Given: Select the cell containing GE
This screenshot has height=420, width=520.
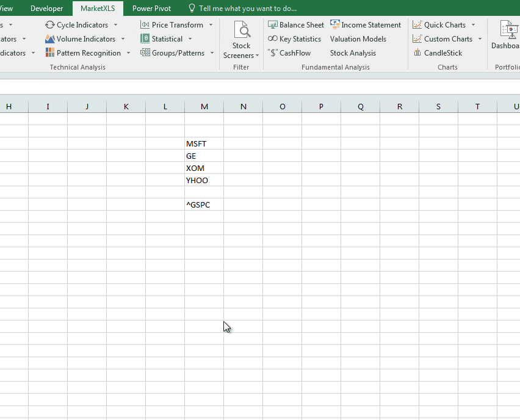Looking at the screenshot, I should [204, 156].
